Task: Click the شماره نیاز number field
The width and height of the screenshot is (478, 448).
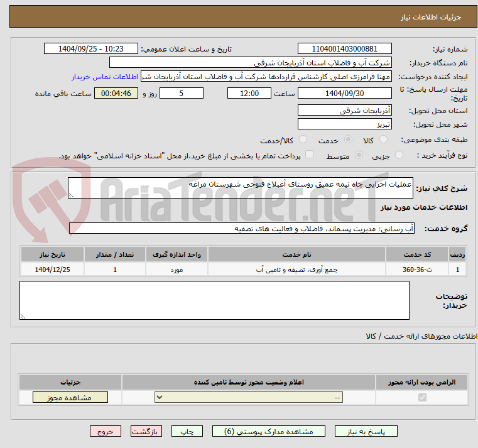Action: click(344, 49)
